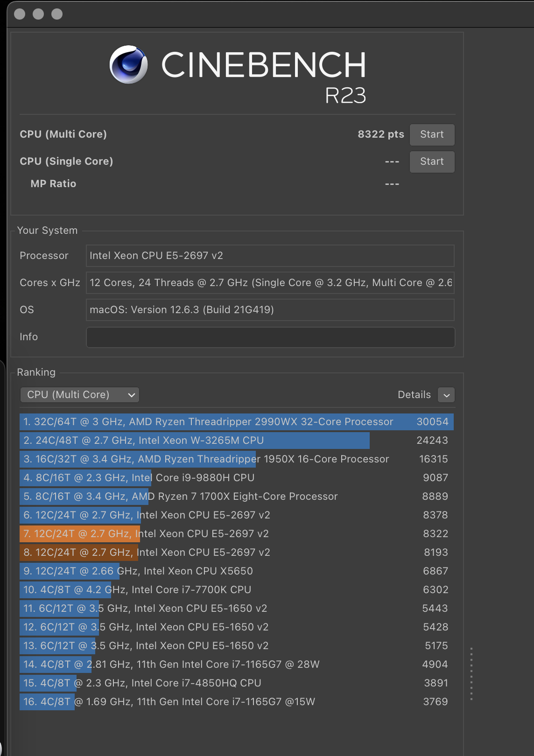Viewport: 534px width, 756px height.
Task: Select the E5-2697 v2 row scoring 8378
Action: click(237, 515)
